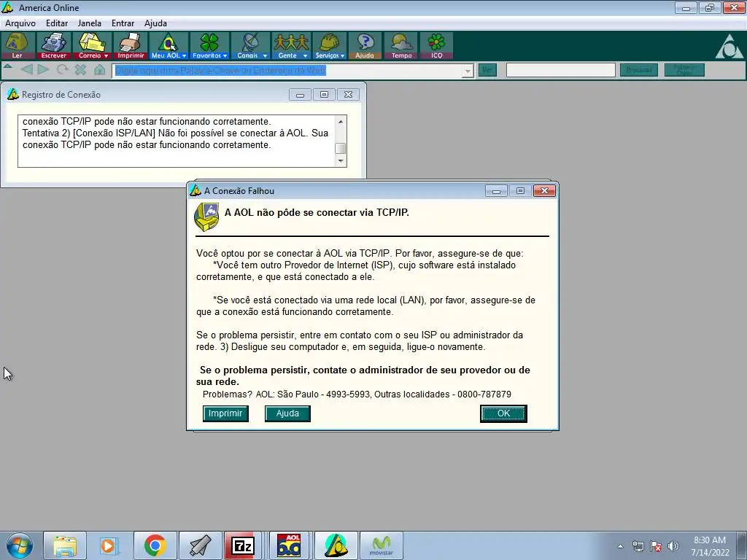747x560 pixels.
Task: Open the Editar menu
Action: (57, 23)
